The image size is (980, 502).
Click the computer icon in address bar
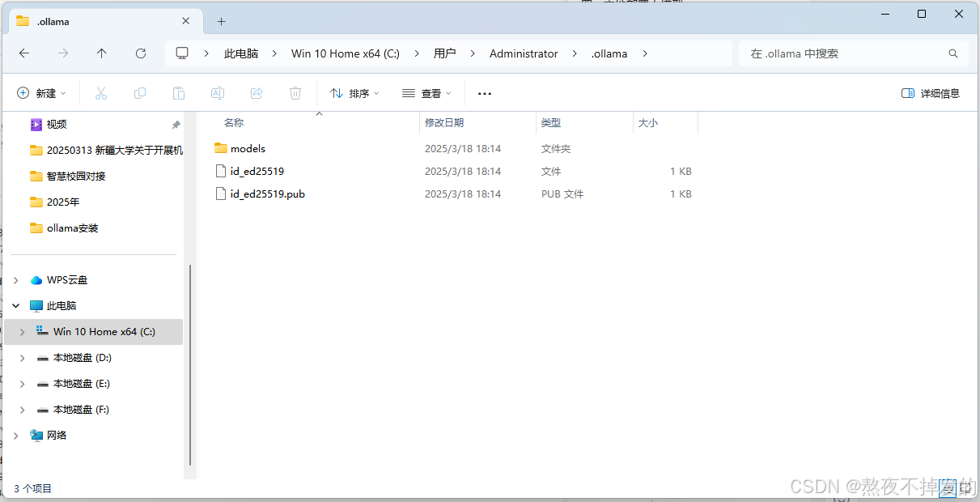(182, 53)
